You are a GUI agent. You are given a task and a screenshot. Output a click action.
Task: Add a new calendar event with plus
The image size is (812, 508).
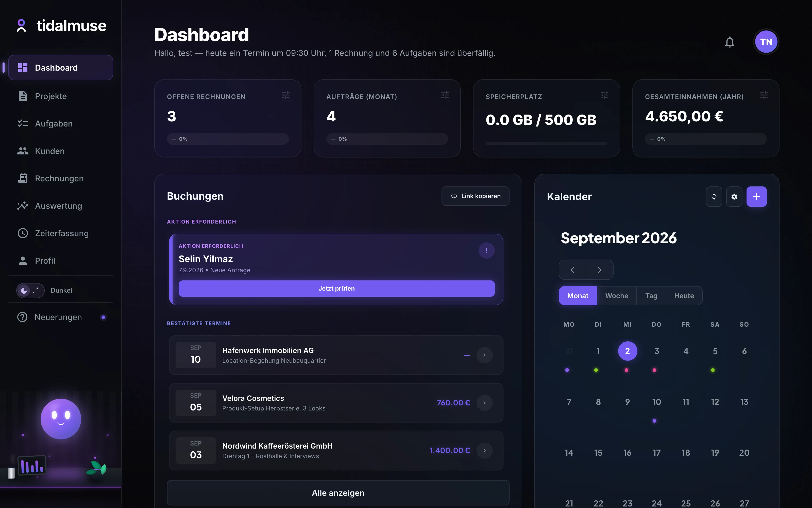coord(756,197)
